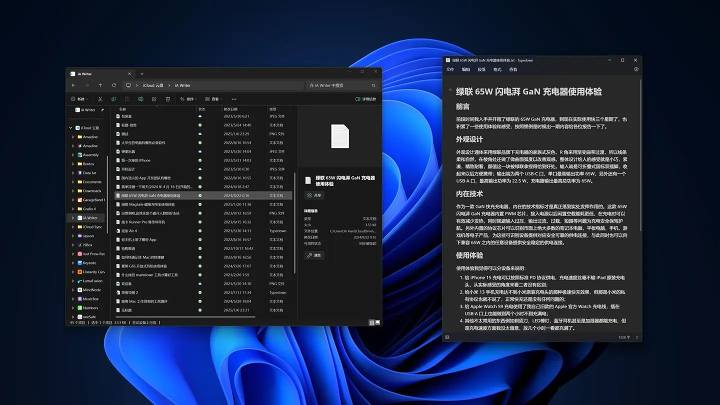Open the See more (…) menu in Explorer
This screenshot has height=405, width=720.
(234, 99)
